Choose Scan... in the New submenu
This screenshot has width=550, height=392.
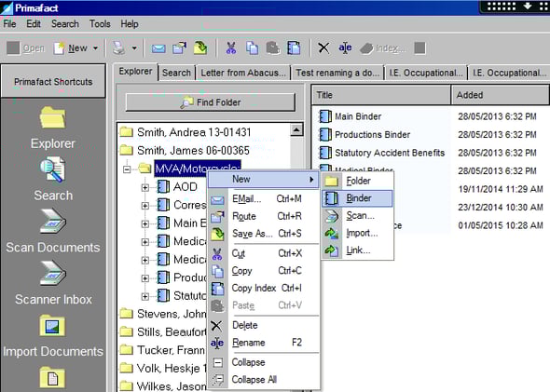pos(357,216)
